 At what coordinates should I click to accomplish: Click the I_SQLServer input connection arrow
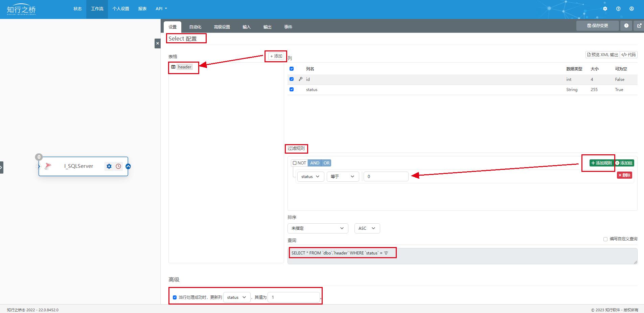(38, 166)
